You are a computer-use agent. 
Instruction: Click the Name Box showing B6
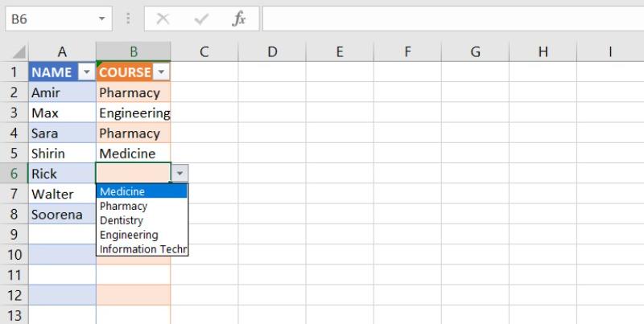48,18
